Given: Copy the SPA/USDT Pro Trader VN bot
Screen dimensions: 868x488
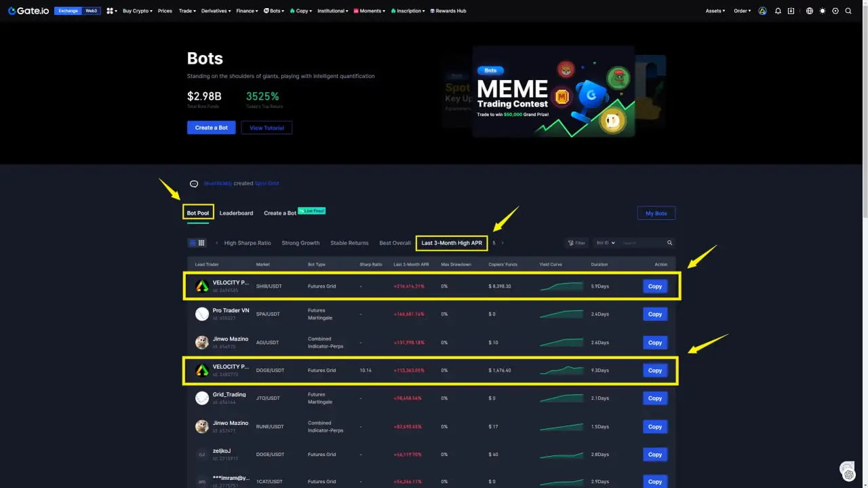Looking at the screenshot, I should (x=655, y=314).
